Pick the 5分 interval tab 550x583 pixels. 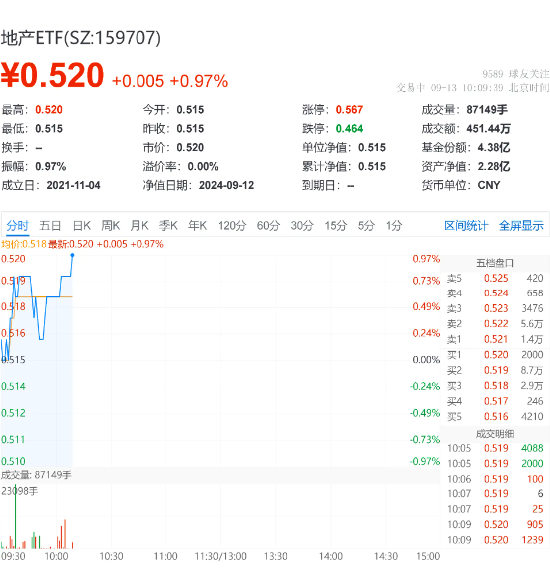366,225
